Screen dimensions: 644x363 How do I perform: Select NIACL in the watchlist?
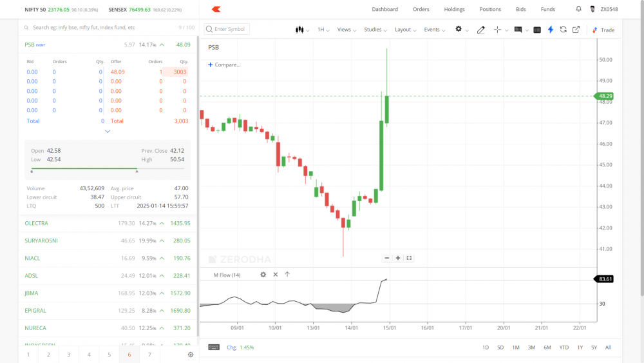[108, 258]
